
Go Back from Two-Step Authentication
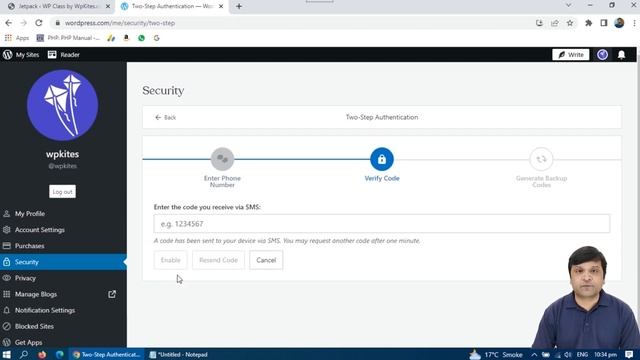[165, 118]
